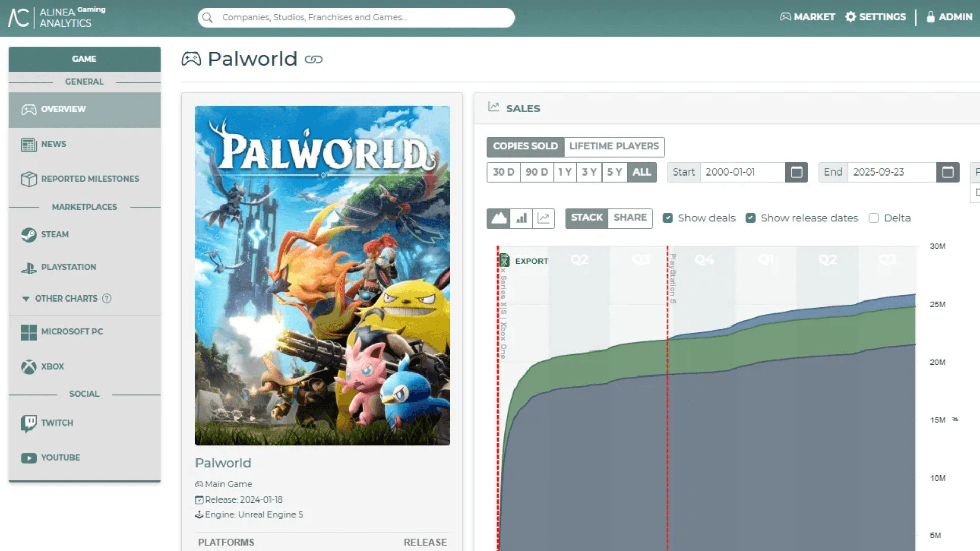This screenshot has width=980, height=551.
Task: Switch to the area chart view
Action: 499,218
